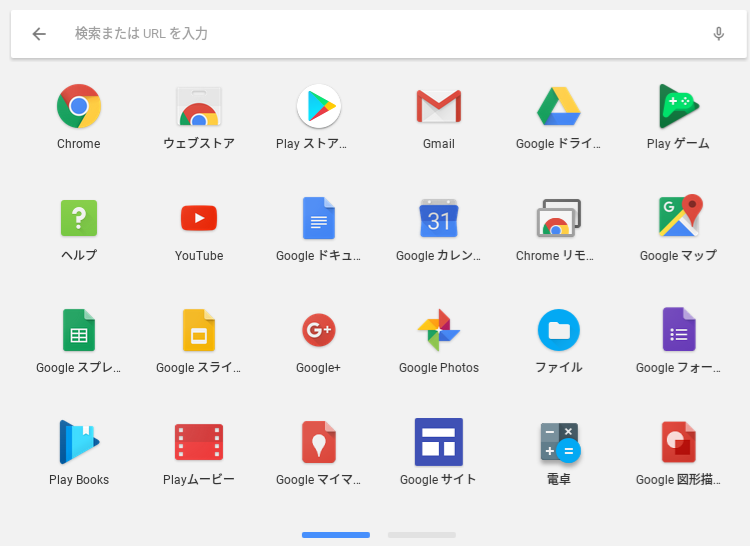
Task: Open the Google カレンダー app
Action: (439, 218)
